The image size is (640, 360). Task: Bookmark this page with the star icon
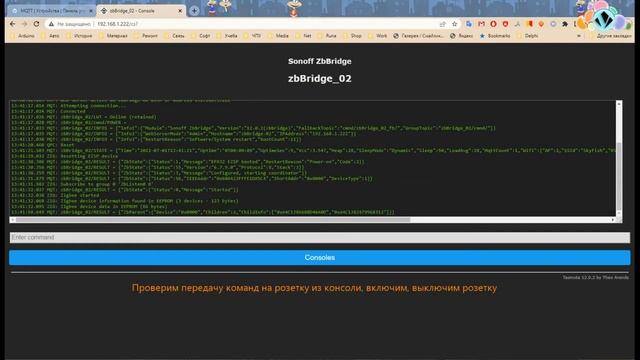pyautogui.click(x=454, y=24)
